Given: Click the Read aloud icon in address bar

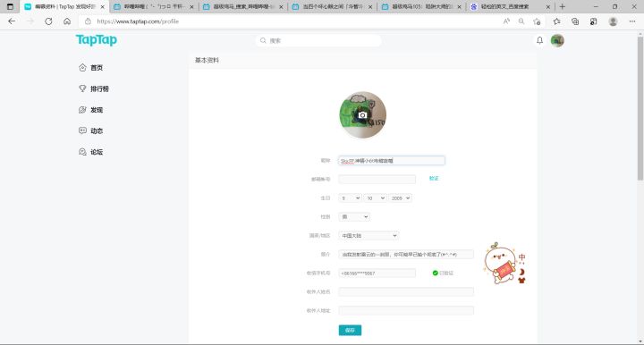Looking at the screenshot, I should [x=506, y=21].
